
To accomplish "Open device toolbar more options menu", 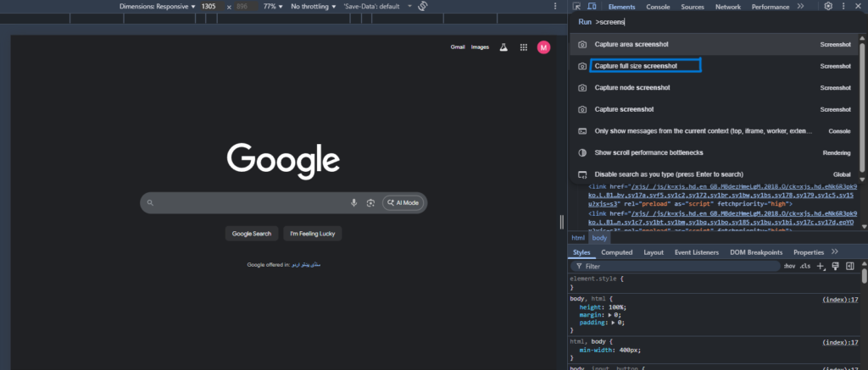I will click(555, 6).
